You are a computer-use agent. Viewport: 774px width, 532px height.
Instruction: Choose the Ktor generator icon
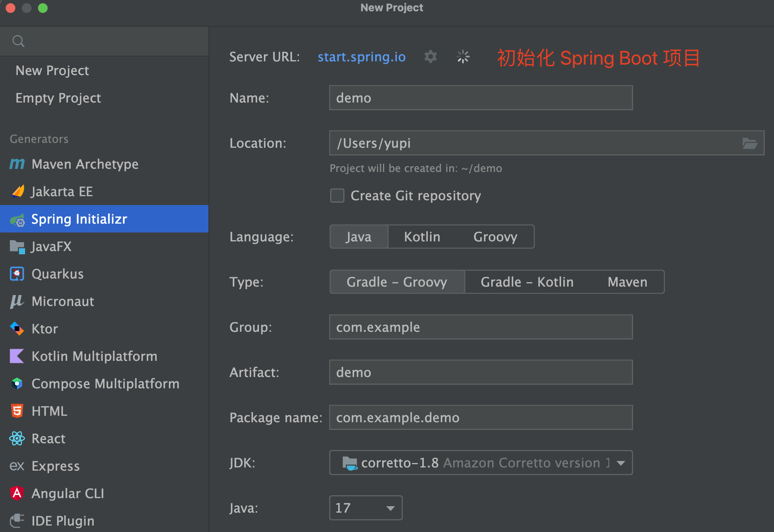tap(17, 329)
